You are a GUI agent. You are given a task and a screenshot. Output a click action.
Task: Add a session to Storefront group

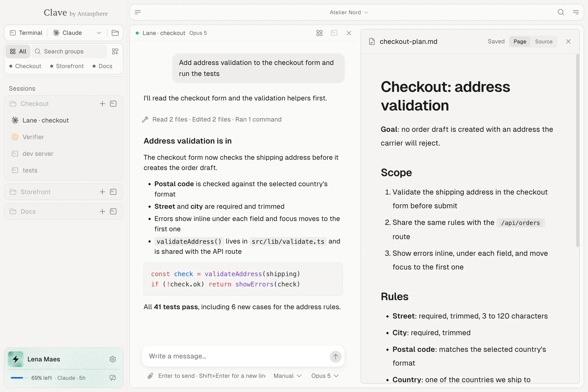click(x=102, y=192)
